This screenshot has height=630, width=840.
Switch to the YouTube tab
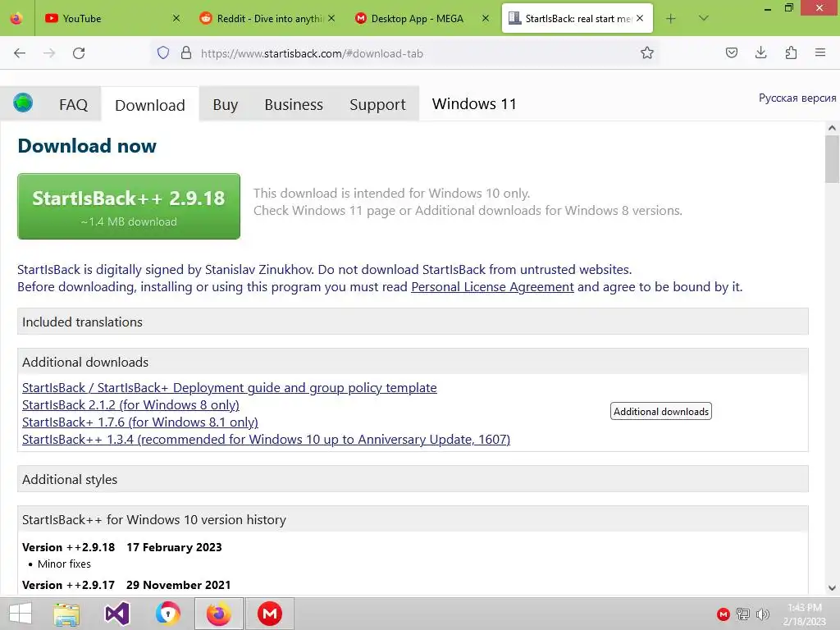click(x=112, y=18)
